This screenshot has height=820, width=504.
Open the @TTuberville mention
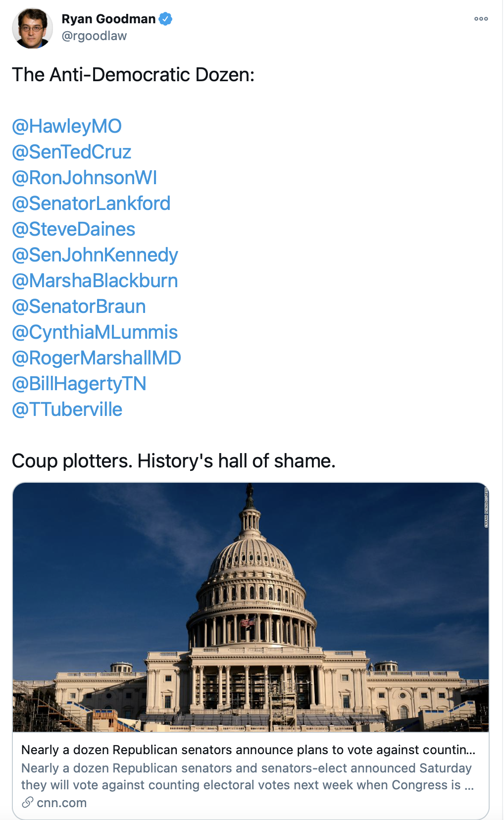pyautogui.click(x=67, y=410)
